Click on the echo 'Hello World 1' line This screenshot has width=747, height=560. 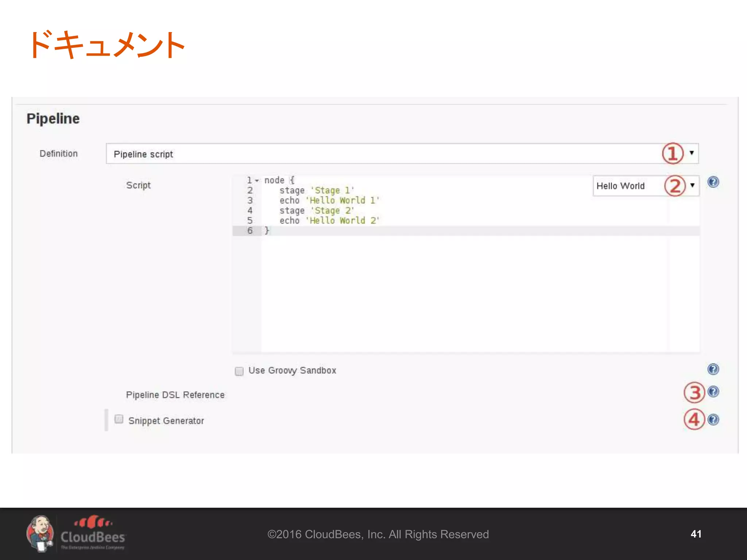pos(329,201)
